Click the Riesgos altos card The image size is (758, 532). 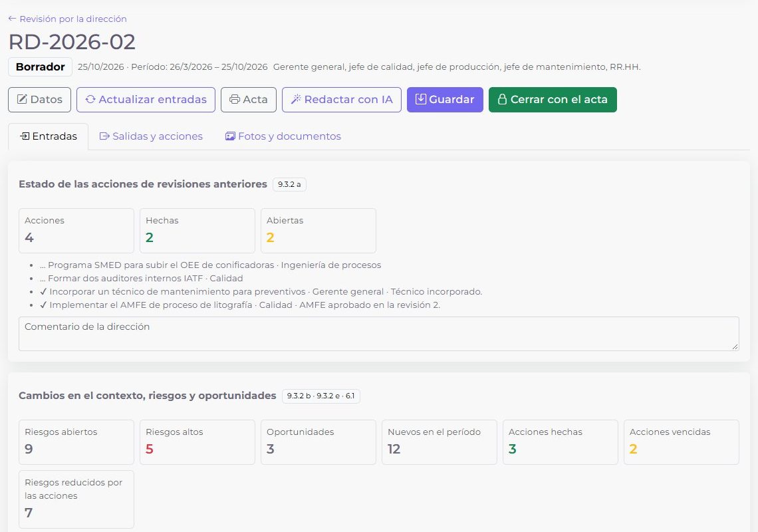click(197, 442)
